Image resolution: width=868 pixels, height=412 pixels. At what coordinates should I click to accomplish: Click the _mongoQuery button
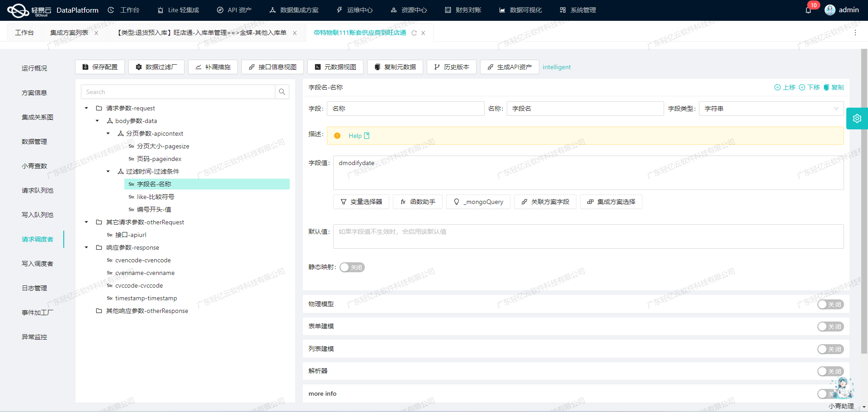click(478, 202)
